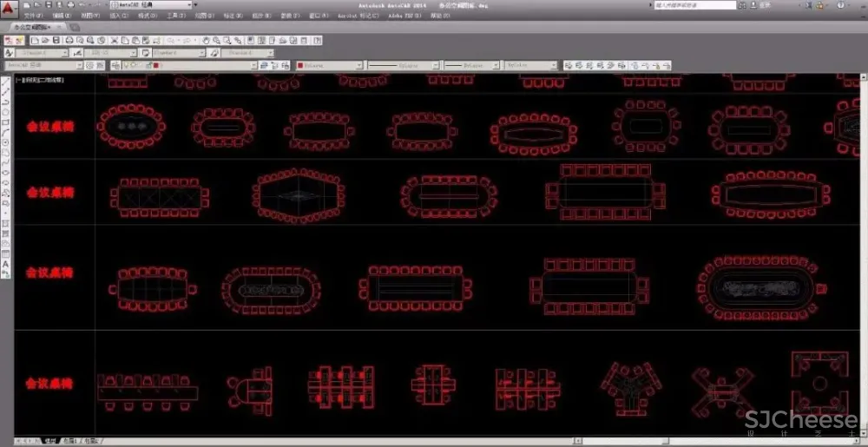The width and height of the screenshot is (868, 447).
Task: Click the Open file icon in toolbar
Action: [45, 41]
